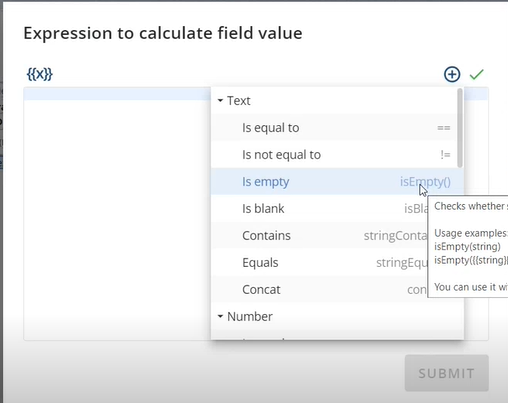
Task: Select the 'Is blank' function
Action: click(319, 208)
